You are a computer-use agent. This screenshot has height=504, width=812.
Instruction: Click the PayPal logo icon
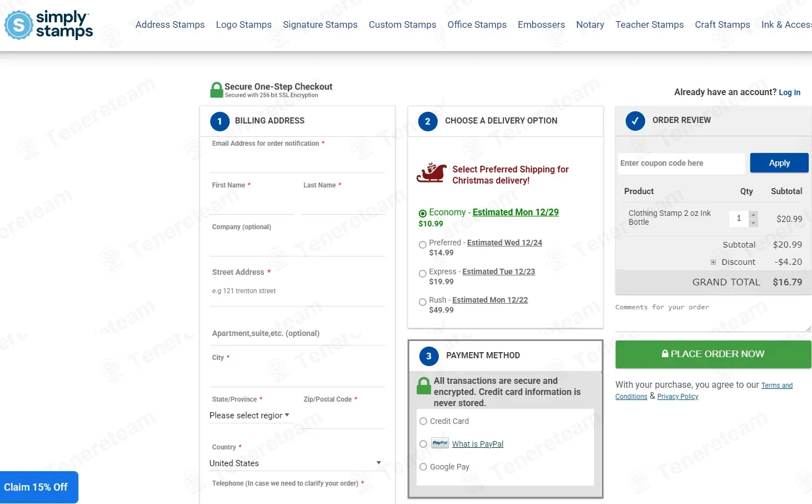click(440, 443)
